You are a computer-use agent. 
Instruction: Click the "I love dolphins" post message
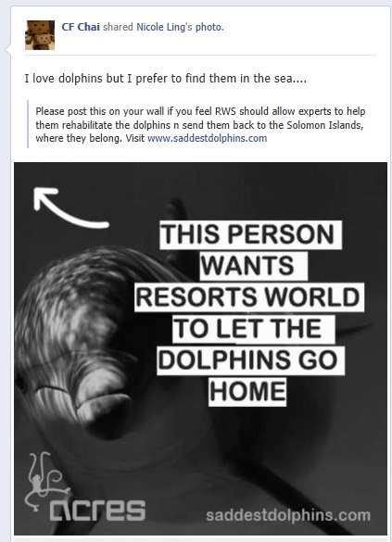(166, 79)
